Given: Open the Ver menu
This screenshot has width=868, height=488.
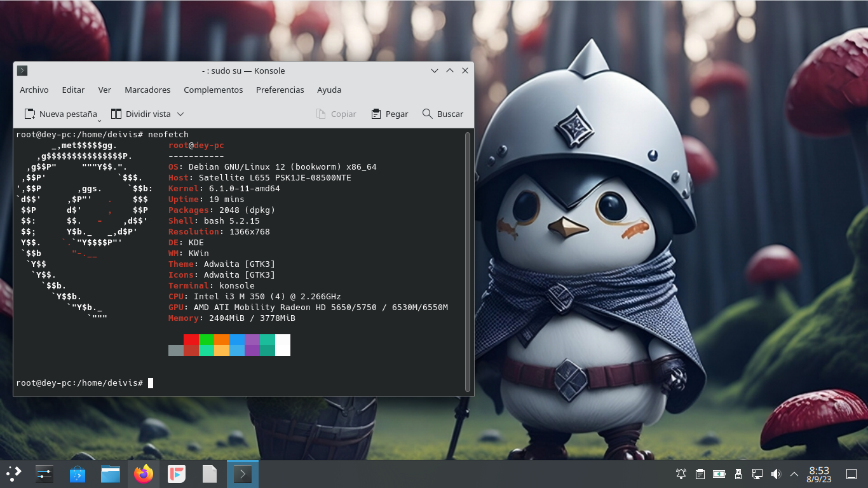Looking at the screenshot, I should [x=105, y=90].
